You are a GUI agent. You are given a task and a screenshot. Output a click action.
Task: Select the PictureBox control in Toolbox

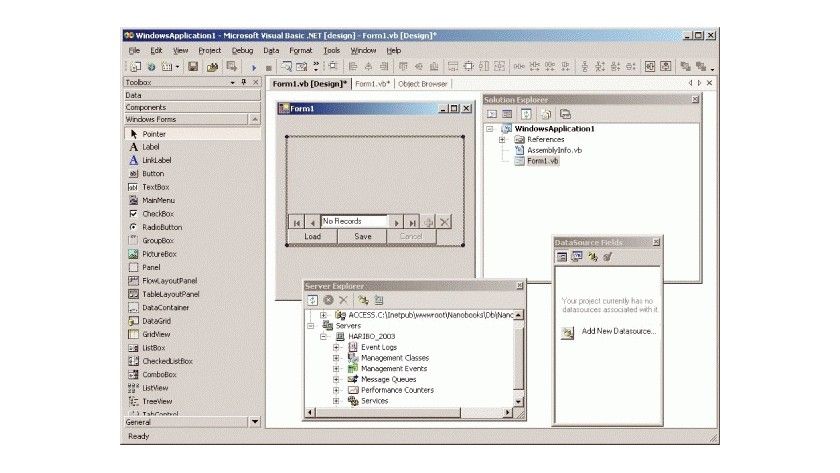(158, 254)
